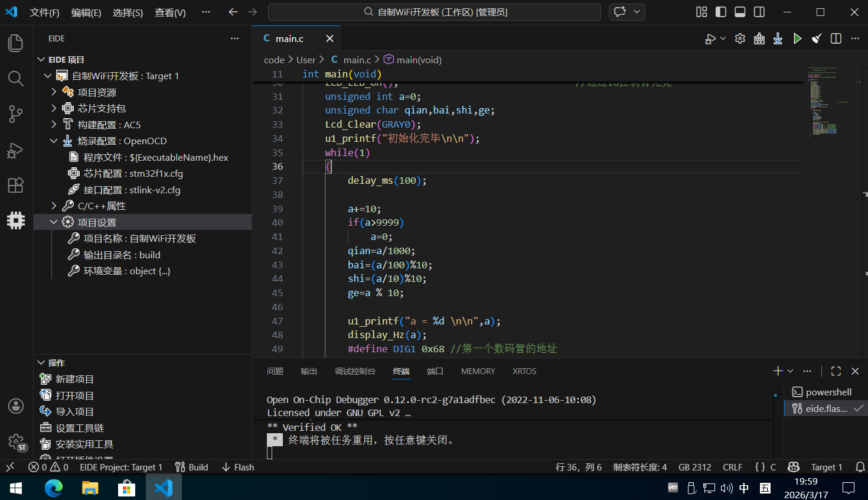868x500 pixels.
Task: Toggle the Chinese input mode indicator
Action: click(744, 488)
